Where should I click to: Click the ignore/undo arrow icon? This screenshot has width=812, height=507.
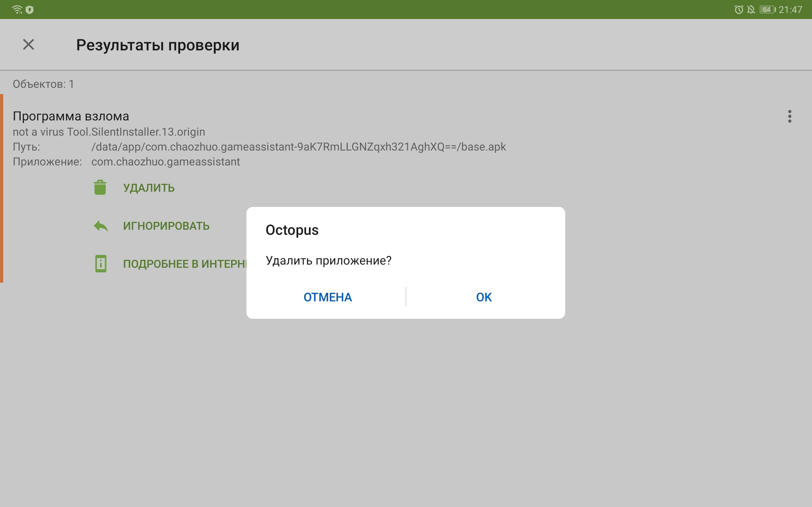tap(101, 226)
